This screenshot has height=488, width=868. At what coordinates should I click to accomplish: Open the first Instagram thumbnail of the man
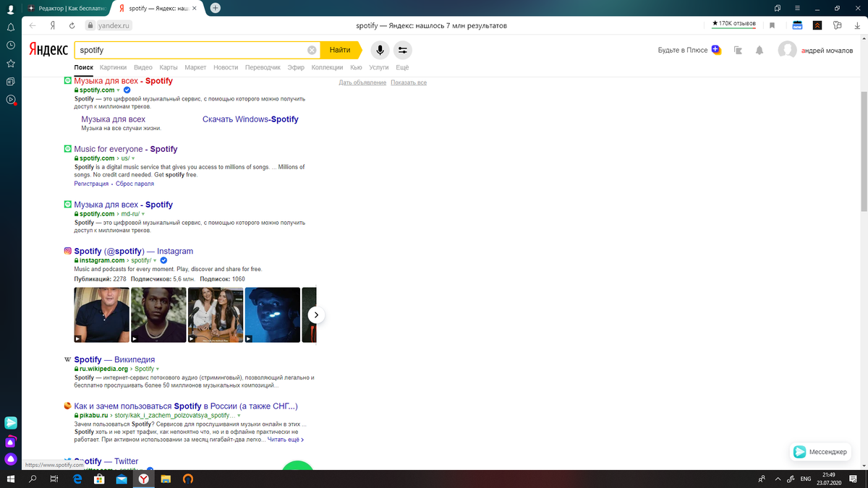coord(101,315)
